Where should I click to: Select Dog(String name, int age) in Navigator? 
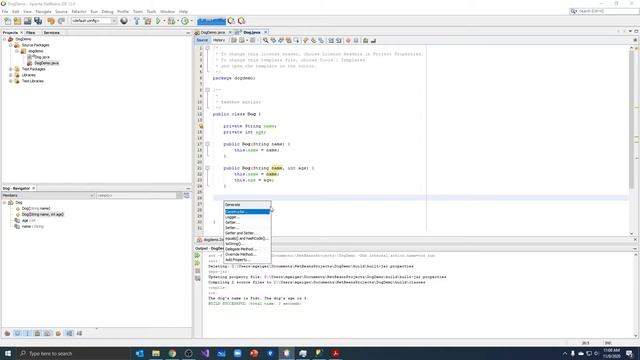point(42,214)
